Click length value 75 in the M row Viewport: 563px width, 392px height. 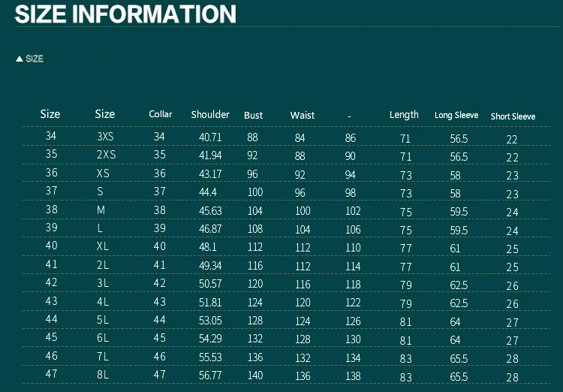pos(405,212)
